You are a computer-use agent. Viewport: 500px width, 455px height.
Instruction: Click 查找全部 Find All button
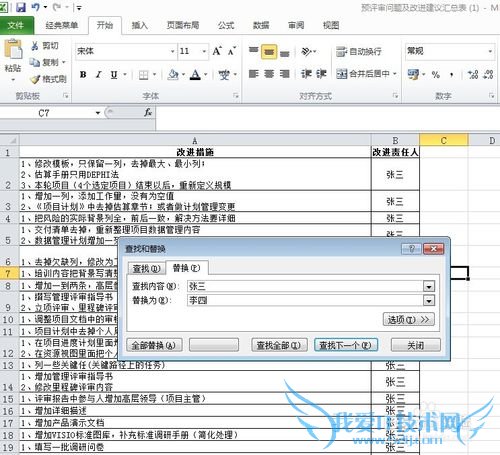click(x=279, y=345)
